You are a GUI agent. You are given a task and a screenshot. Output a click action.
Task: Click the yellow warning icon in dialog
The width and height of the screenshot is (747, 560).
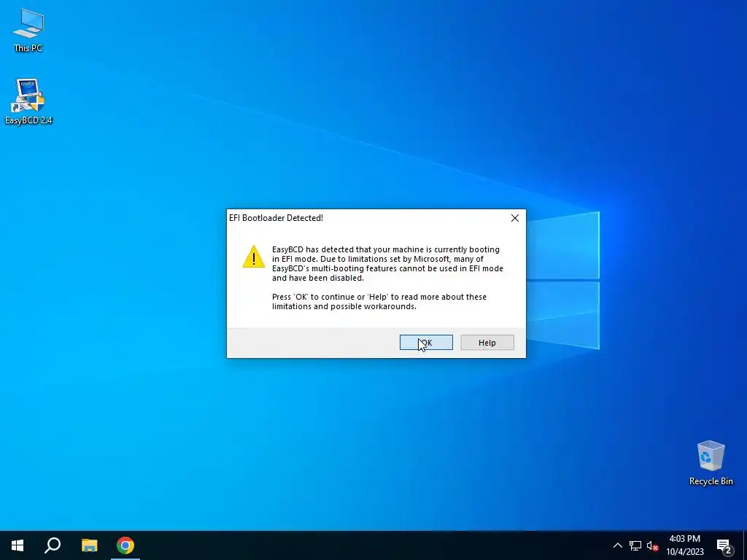click(253, 257)
